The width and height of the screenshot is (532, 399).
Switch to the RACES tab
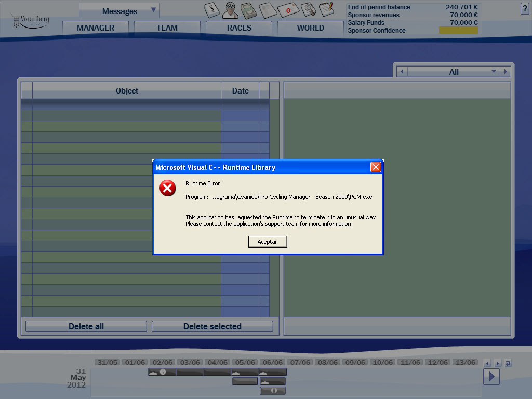239,28
